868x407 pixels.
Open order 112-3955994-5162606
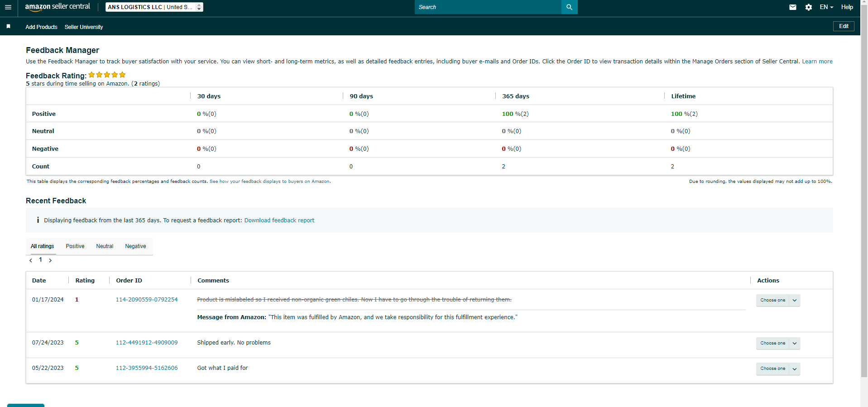pyautogui.click(x=147, y=368)
